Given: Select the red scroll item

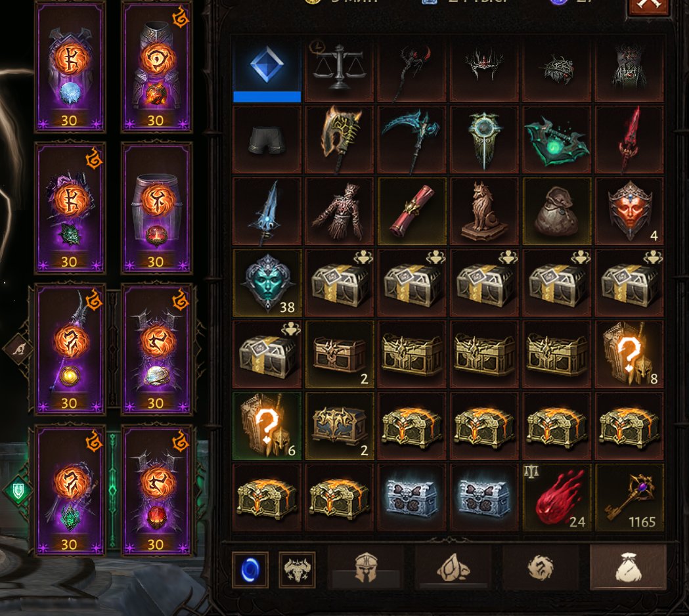Looking at the screenshot, I should pos(412,211).
